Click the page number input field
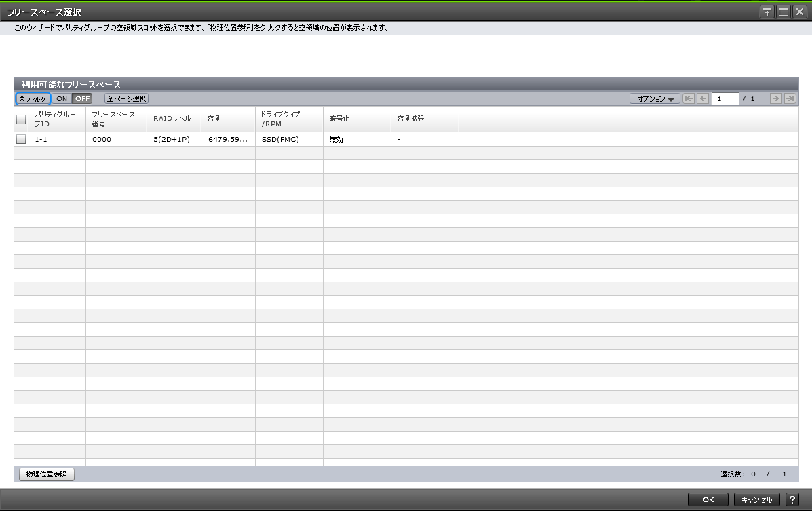 tap(724, 98)
